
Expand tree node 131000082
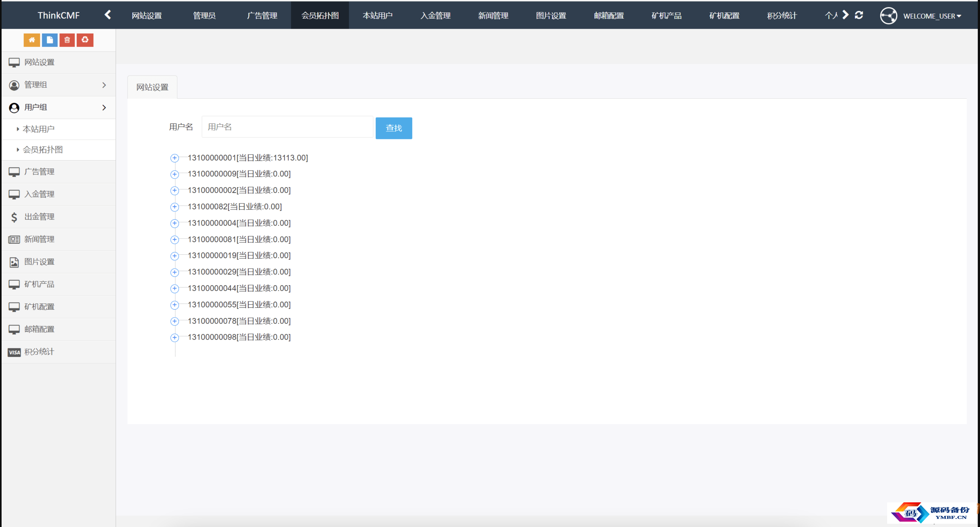(x=174, y=207)
